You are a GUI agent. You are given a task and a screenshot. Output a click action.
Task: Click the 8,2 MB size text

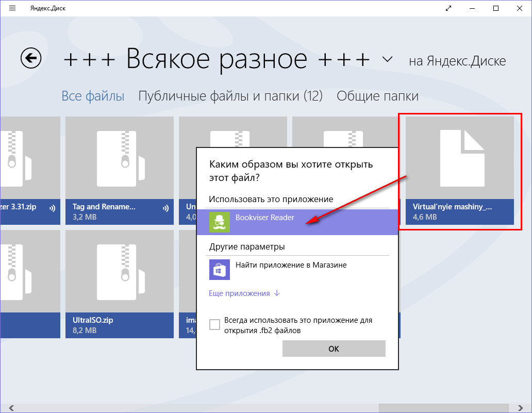85,330
